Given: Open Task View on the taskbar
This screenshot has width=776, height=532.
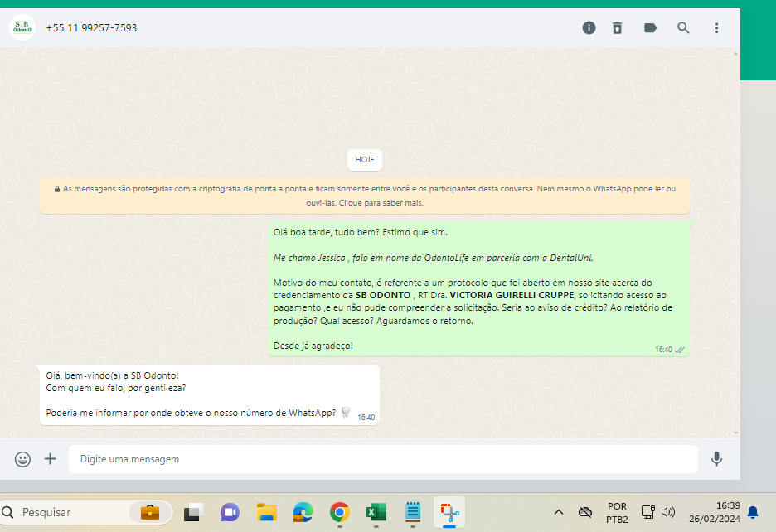Looking at the screenshot, I should [x=193, y=512].
